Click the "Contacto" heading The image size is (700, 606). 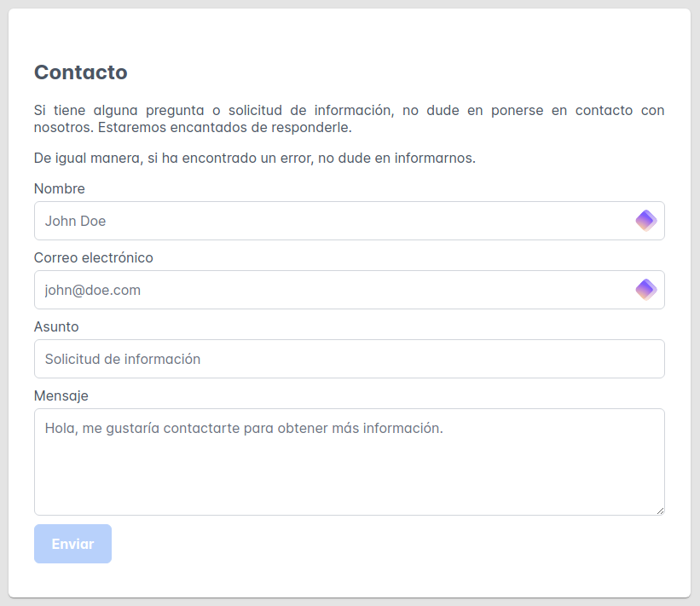tap(81, 72)
